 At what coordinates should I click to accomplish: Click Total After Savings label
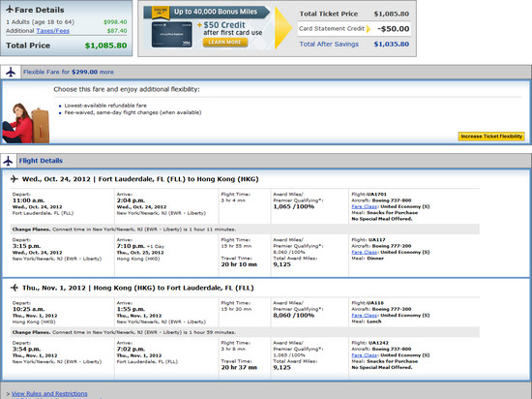click(x=329, y=45)
